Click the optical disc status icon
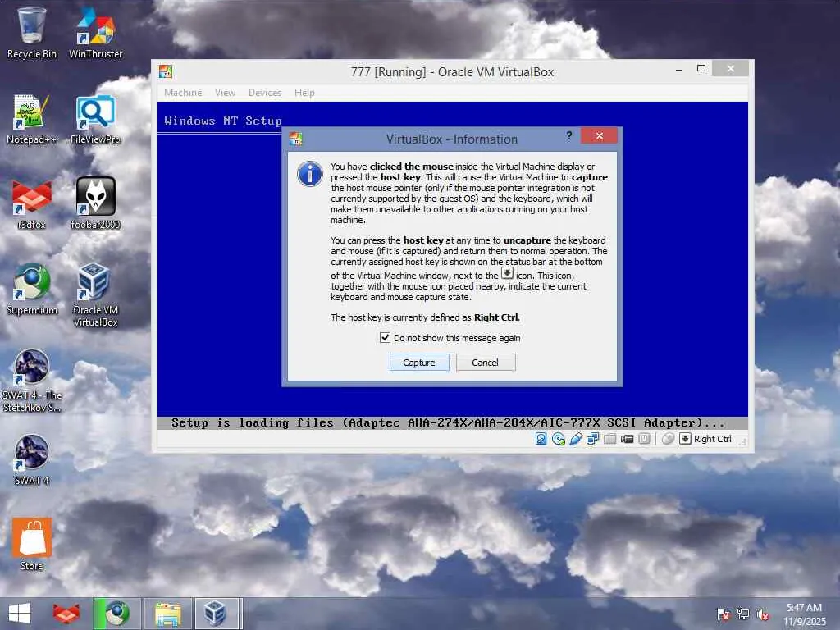Screen dimensions: 840x630 558,439
